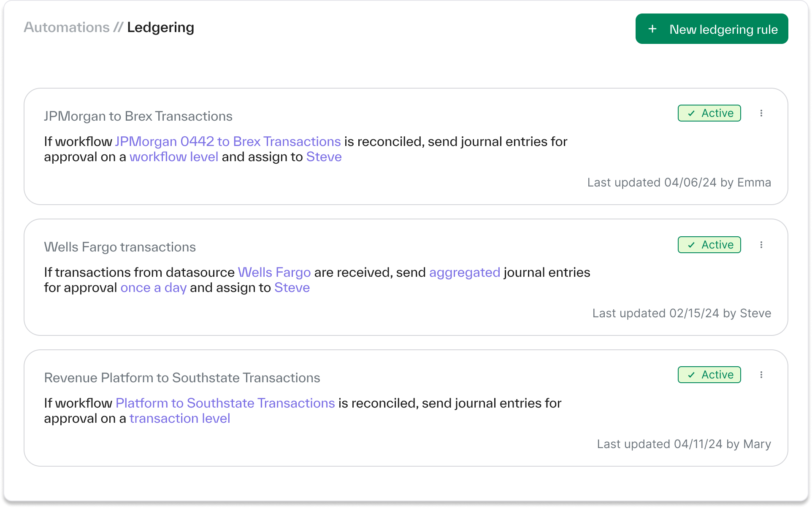Toggle Active badge on Revenue Platform rule
Viewport: 812px width, 508px height.
click(709, 375)
